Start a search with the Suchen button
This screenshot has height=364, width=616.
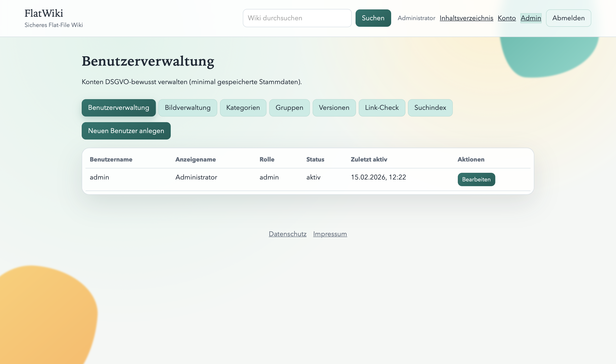point(373,18)
